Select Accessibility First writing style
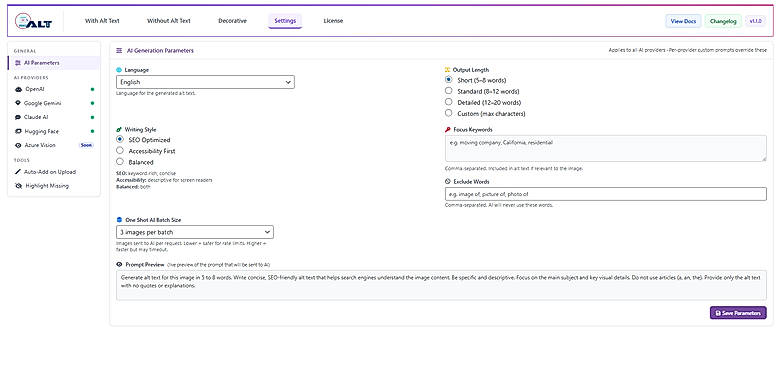781x368 pixels. coord(120,150)
